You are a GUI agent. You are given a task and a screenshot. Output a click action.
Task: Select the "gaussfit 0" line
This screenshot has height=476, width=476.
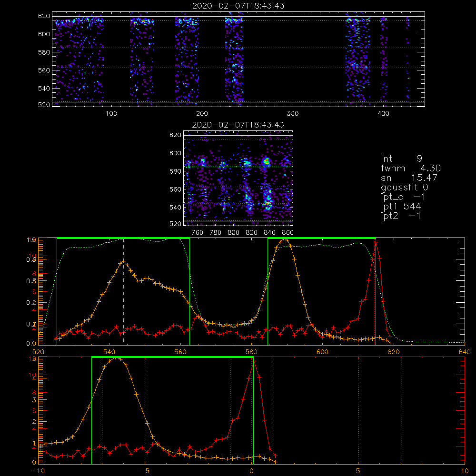(404, 187)
